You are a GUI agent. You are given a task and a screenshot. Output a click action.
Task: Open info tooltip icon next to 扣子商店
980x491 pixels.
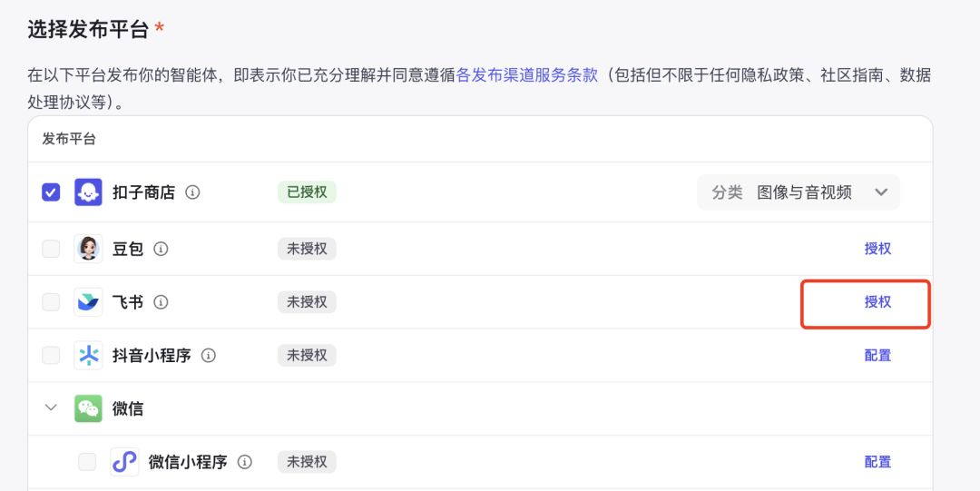point(192,192)
